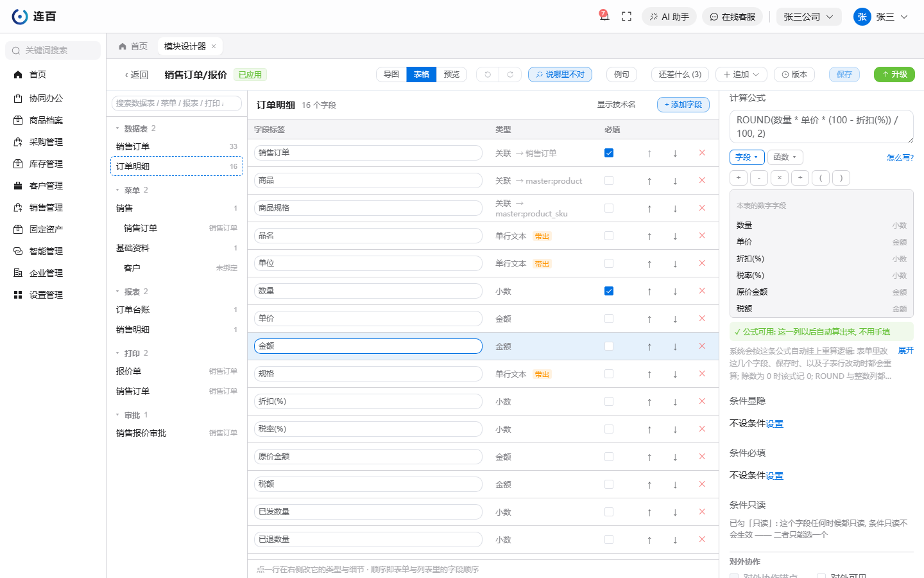
Task: Move 已发数量 field down
Action: [x=675, y=512]
